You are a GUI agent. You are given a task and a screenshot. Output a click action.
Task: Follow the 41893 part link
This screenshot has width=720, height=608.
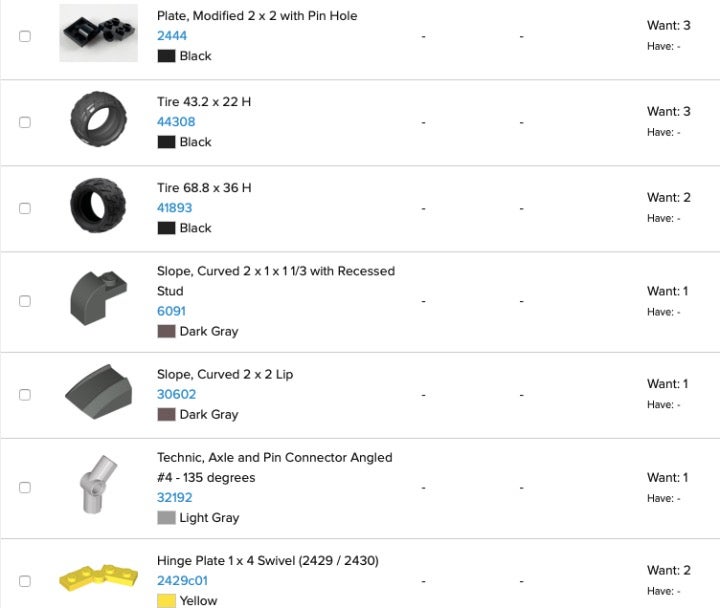click(174, 208)
